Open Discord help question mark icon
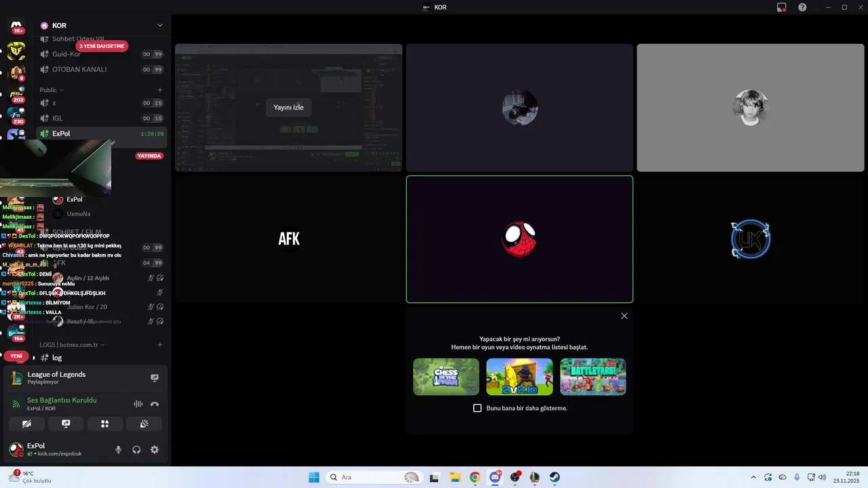This screenshot has width=868, height=488. pos(802,7)
